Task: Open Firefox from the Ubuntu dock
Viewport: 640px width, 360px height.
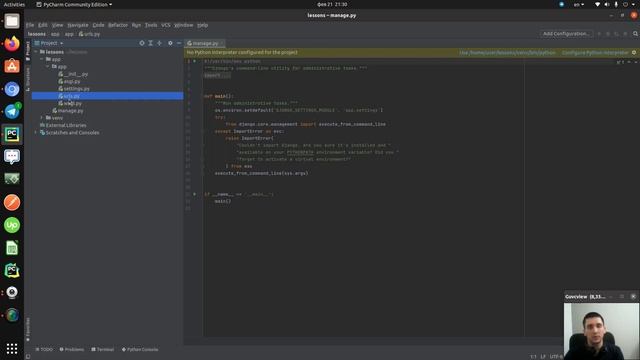Action: point(12,43)
